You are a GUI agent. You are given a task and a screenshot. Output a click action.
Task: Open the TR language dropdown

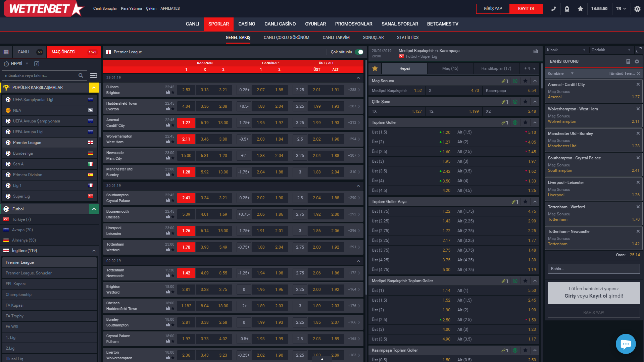pos(621,9)
